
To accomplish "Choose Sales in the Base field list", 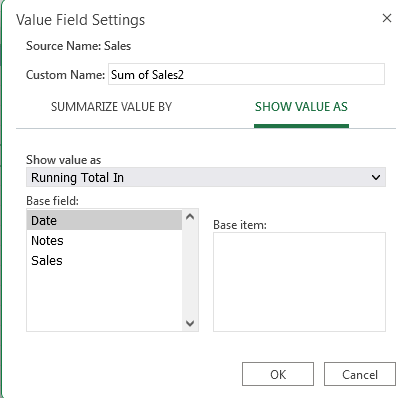I will [104, 260].
